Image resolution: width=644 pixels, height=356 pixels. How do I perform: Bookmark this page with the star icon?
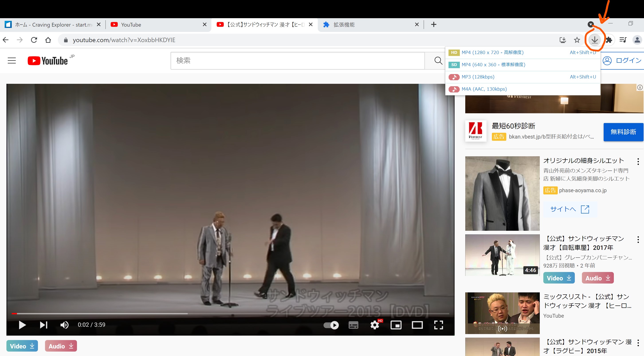coord(577,40)
